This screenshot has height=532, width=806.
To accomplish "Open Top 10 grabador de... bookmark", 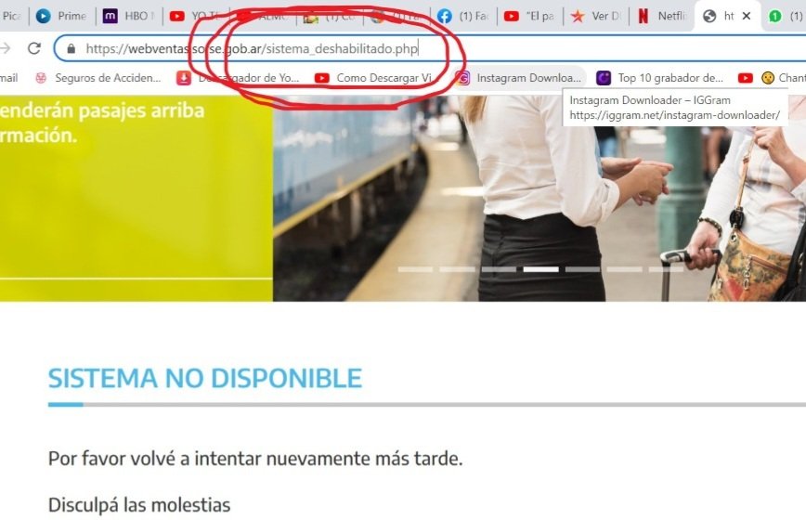I will [x=660, y=78].
